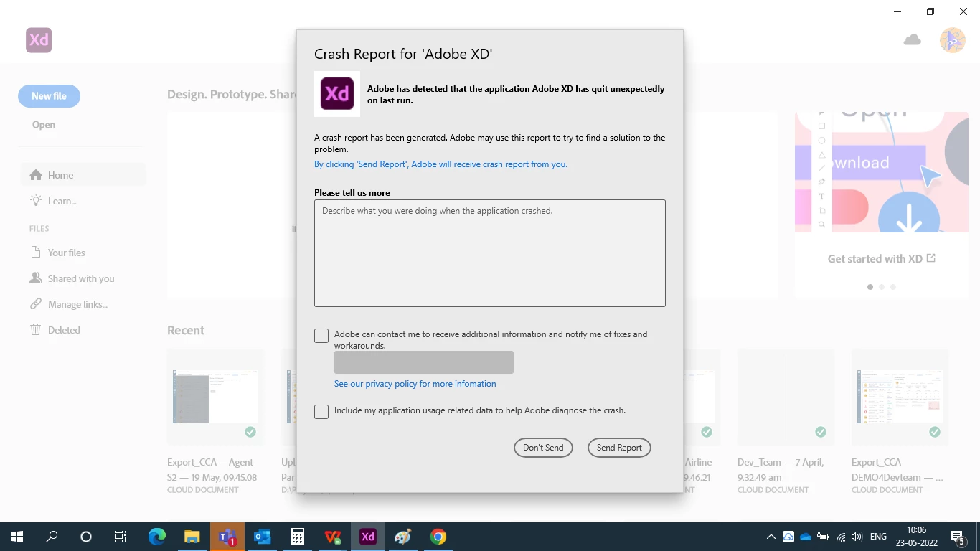Open the Dev_Team 7 April thumbnail
This screenshot has height=551, width=980.
[x=786, y=397]
